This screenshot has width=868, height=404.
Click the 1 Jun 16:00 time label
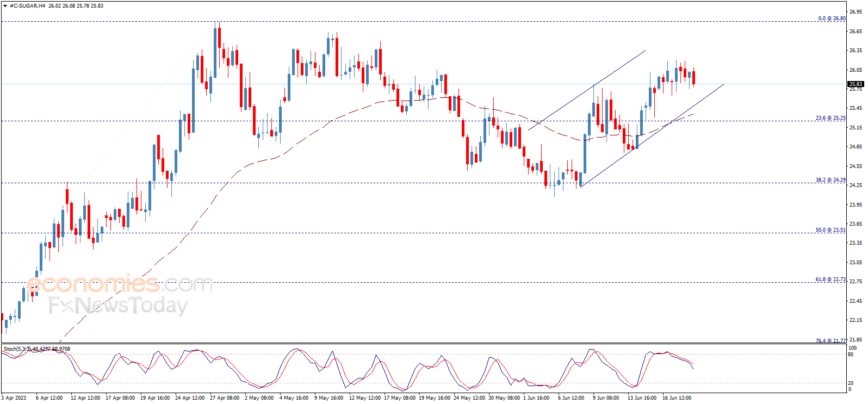pos(536,398)
